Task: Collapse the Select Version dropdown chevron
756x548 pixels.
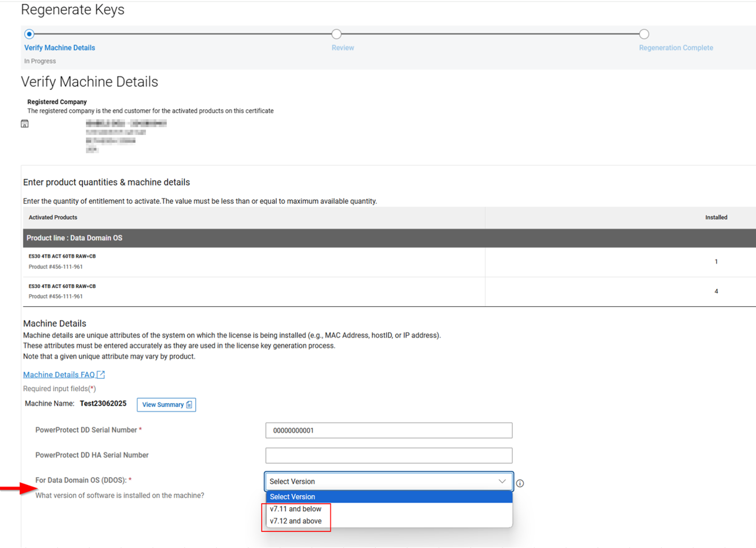Action: click(502, 481)
